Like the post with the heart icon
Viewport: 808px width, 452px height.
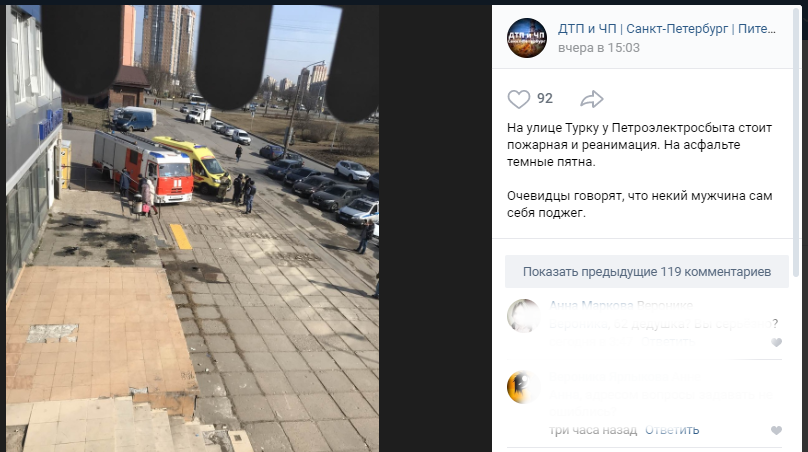coord(518,99)
